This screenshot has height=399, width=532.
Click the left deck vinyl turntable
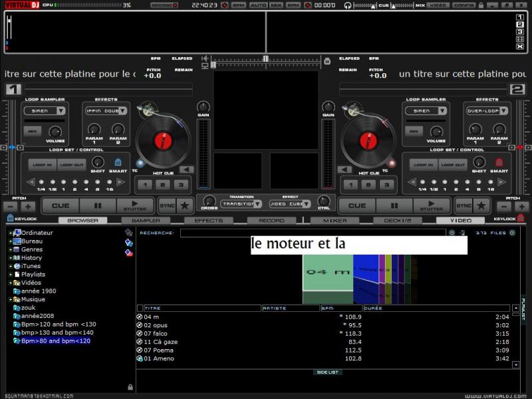pos(158,140)
